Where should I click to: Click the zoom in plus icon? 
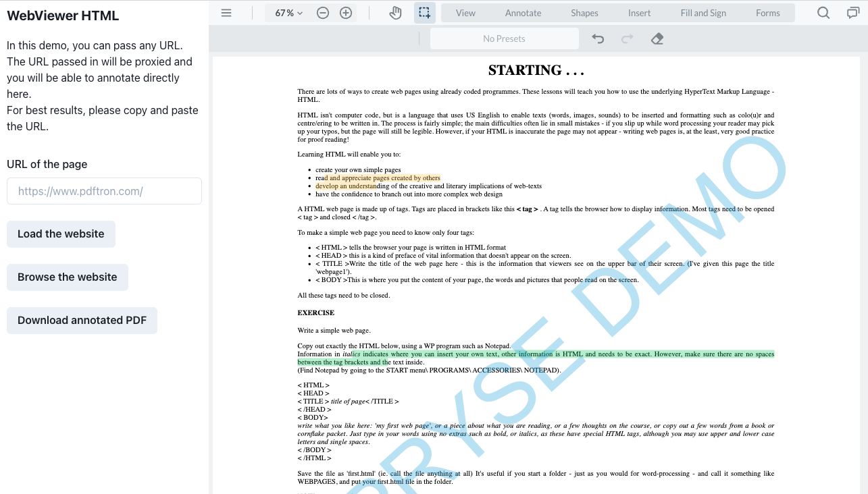point(346,13)
